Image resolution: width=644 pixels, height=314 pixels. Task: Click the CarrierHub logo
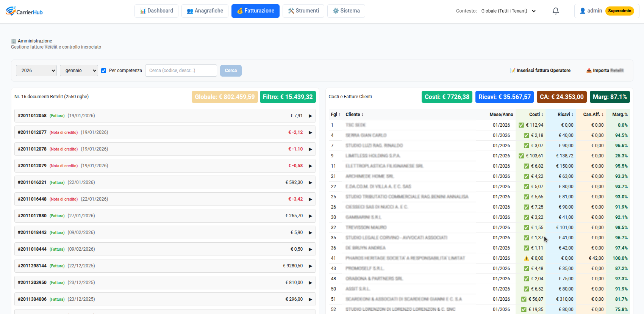click(24, 11)
